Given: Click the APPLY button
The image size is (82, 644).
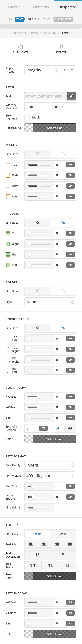Looking at the screenshot, I should tap(68, 70).
